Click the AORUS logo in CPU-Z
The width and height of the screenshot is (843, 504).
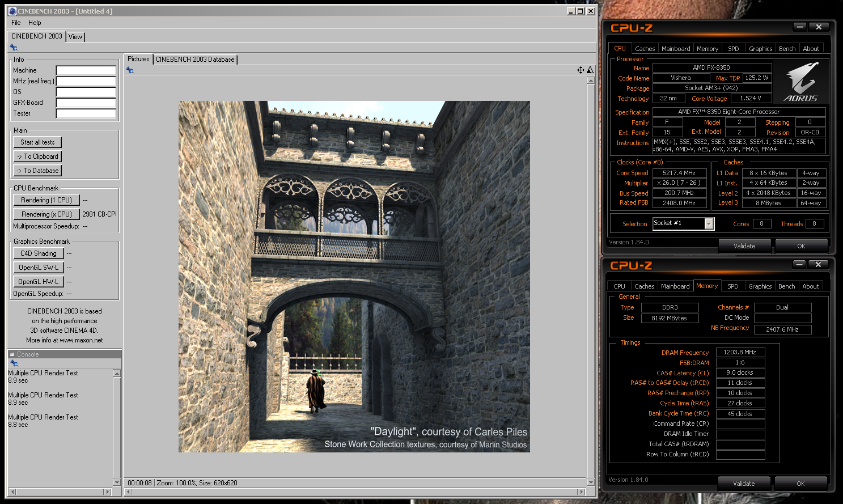click(x=800, y=82)
